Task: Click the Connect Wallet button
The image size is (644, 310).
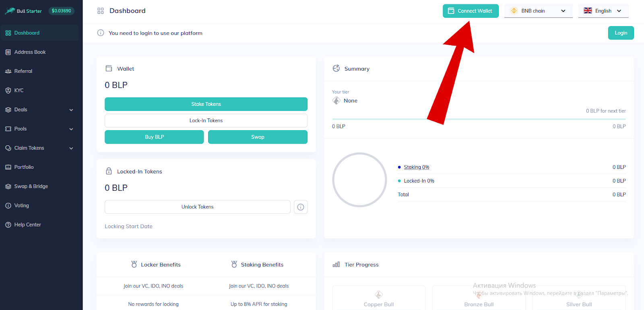Action: click(471, 11)
